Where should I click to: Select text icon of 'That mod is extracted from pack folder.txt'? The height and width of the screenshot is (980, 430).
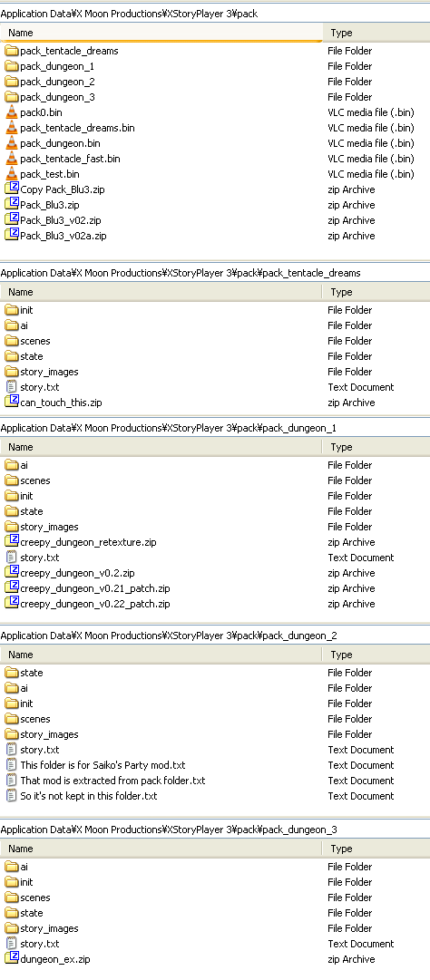coord(11,781)
